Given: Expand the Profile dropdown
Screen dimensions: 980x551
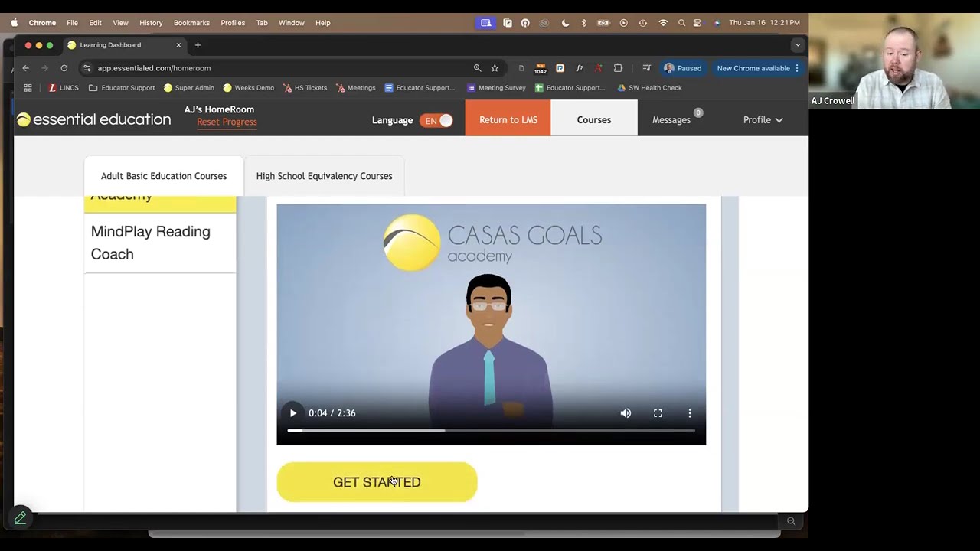Looking at the screenshot, I should click(x=763, y=119).
